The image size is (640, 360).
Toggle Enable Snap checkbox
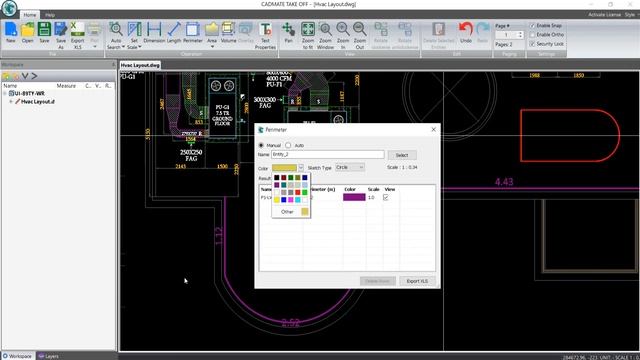pos(532,25)
